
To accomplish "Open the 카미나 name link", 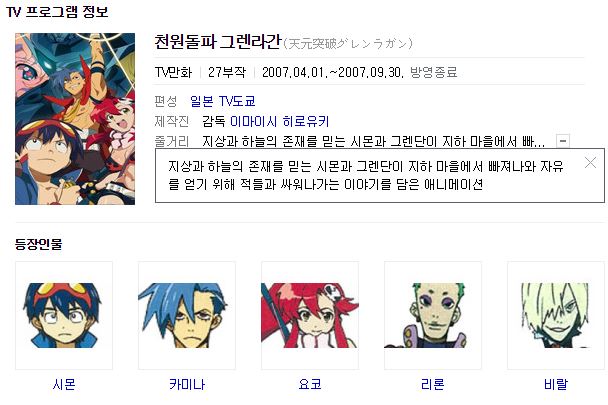I will click(187, 384).
